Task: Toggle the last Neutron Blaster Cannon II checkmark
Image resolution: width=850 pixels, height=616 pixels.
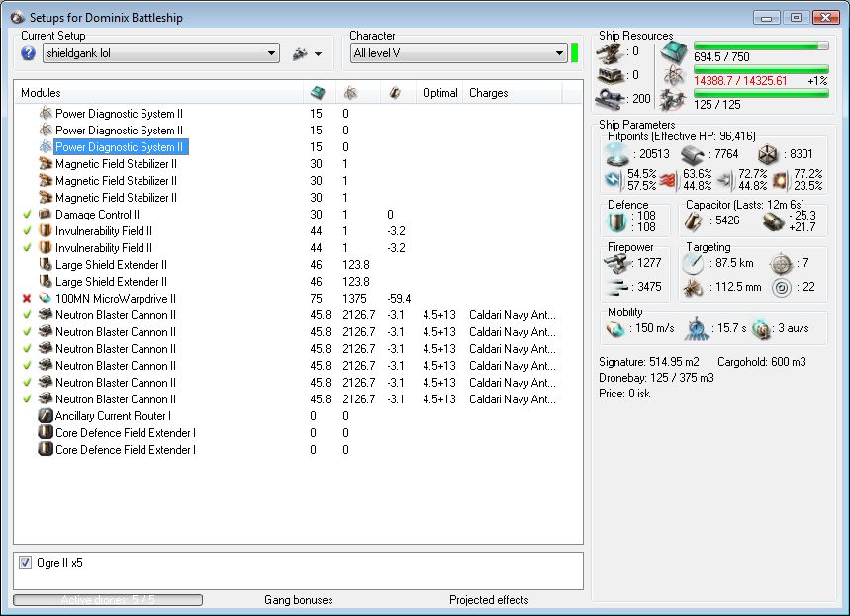Action: 27,398
